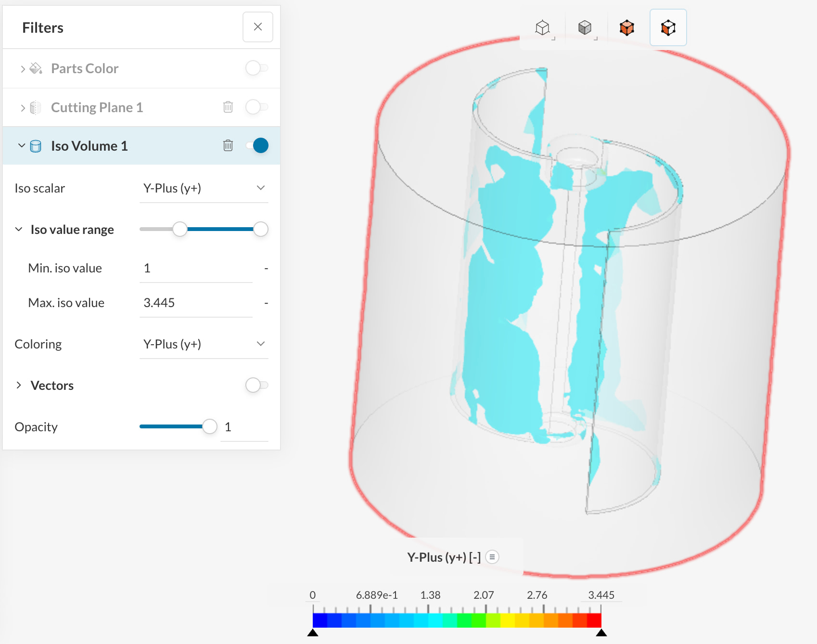Click the Opacity label
Viewport: 817px width, 644px height.
[x=36, y=427]
